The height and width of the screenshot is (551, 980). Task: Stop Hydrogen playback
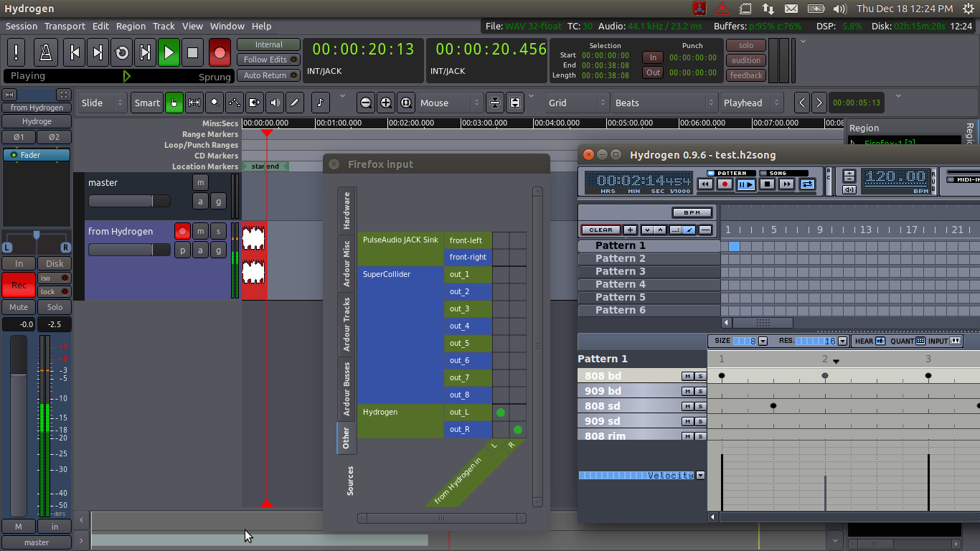pyautogui.click(x=767, y=184)
